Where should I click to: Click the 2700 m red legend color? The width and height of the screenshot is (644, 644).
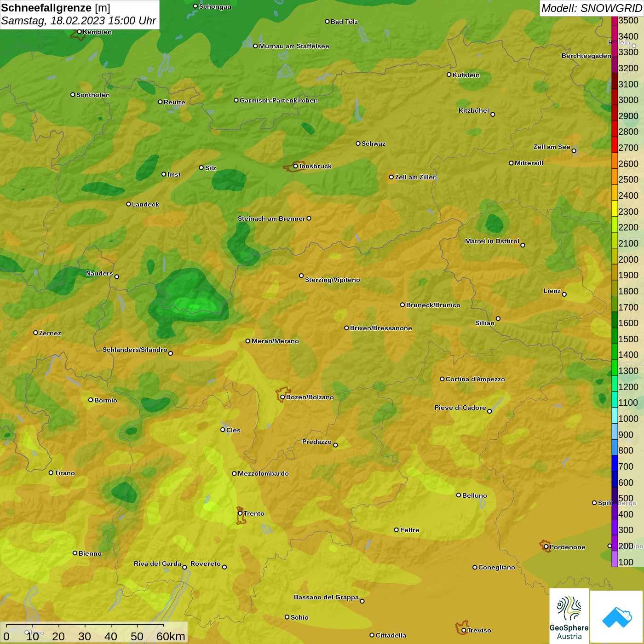click(615, 144)
